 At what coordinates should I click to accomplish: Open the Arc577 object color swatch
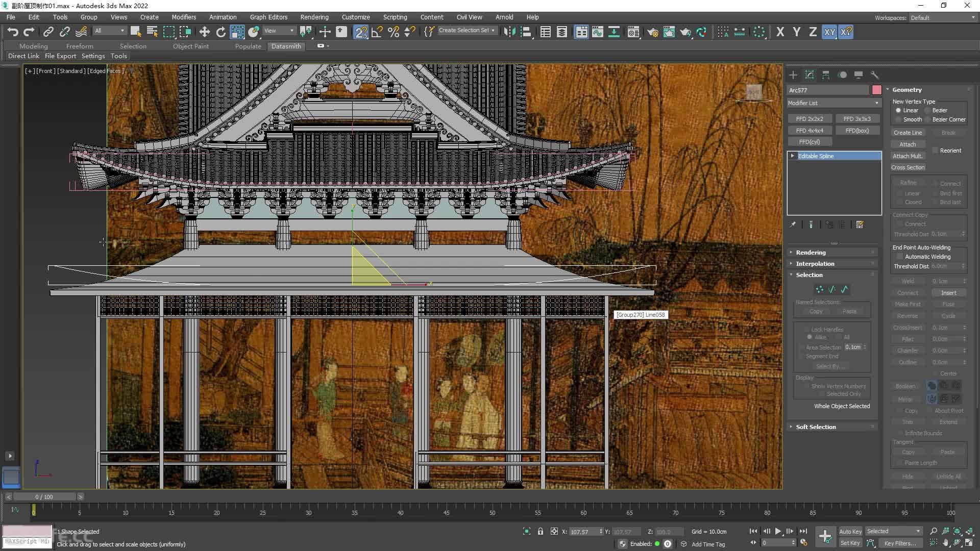pos(877,90)
